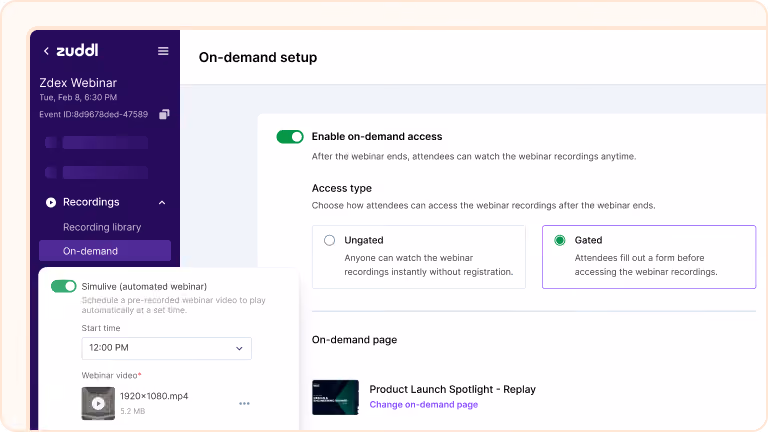Toggle Enable on-demand access switch
The image size is (768, 432).
click(x=290, y=137)
